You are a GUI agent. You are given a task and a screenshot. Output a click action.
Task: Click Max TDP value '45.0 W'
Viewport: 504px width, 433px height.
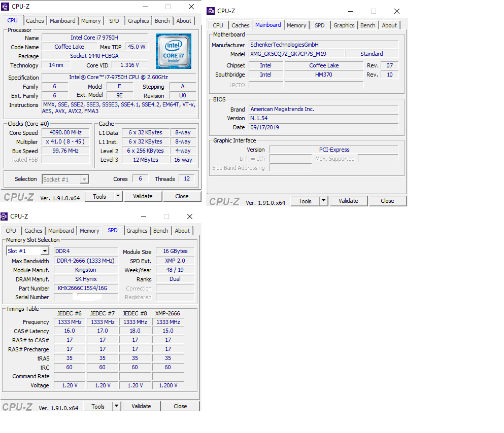tap(137, 47)
